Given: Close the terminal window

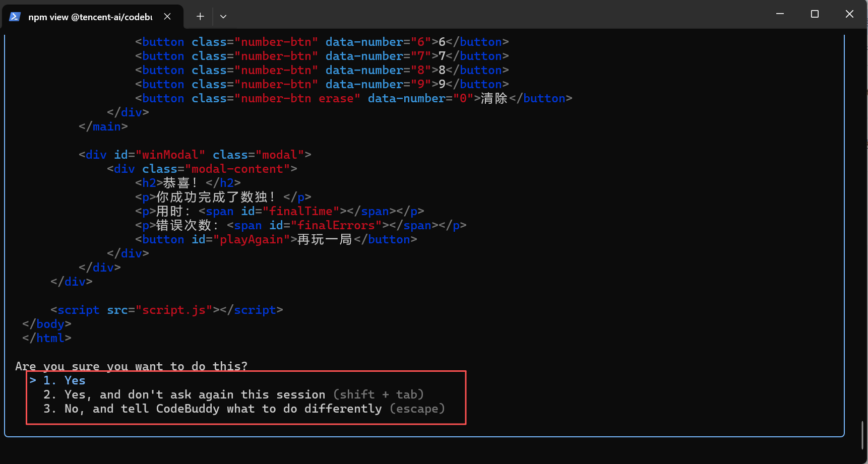Looking at the screenshot, I should pos(849,14).
